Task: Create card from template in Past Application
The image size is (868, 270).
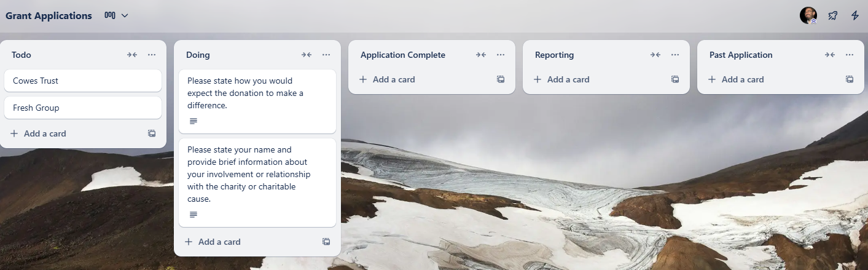Action: coord(850,79)
